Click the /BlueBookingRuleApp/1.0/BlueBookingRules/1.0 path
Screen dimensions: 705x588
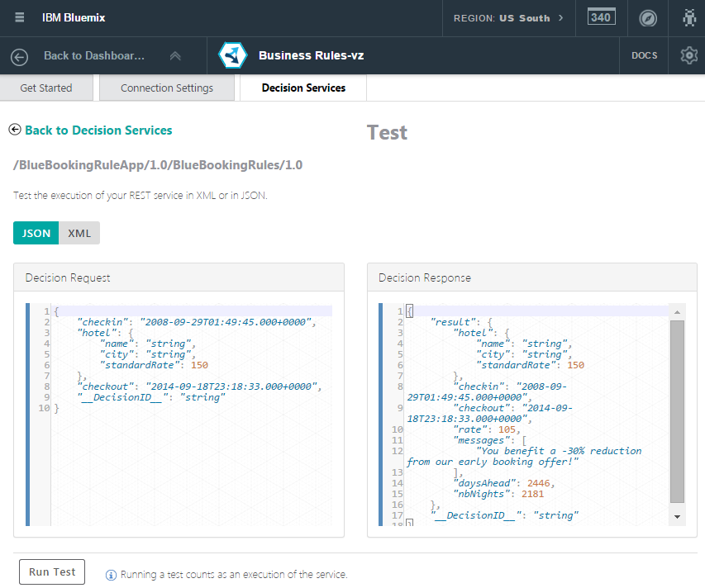tap(158, 165)
